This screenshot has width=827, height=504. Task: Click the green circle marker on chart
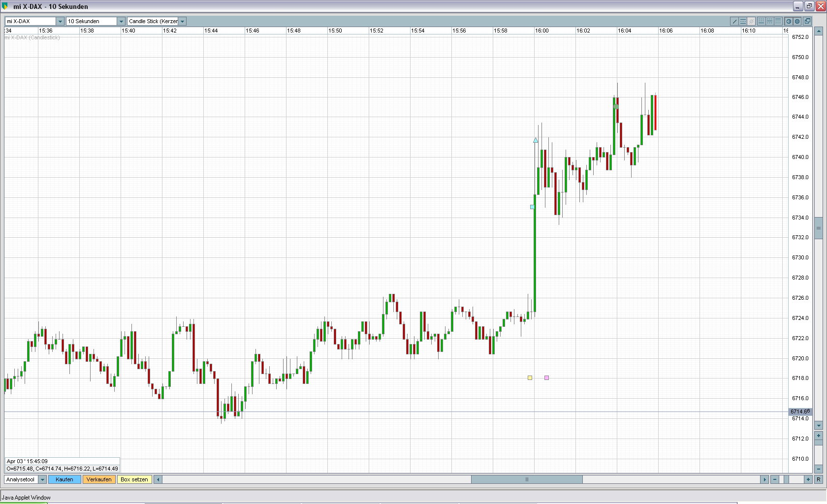616,106
